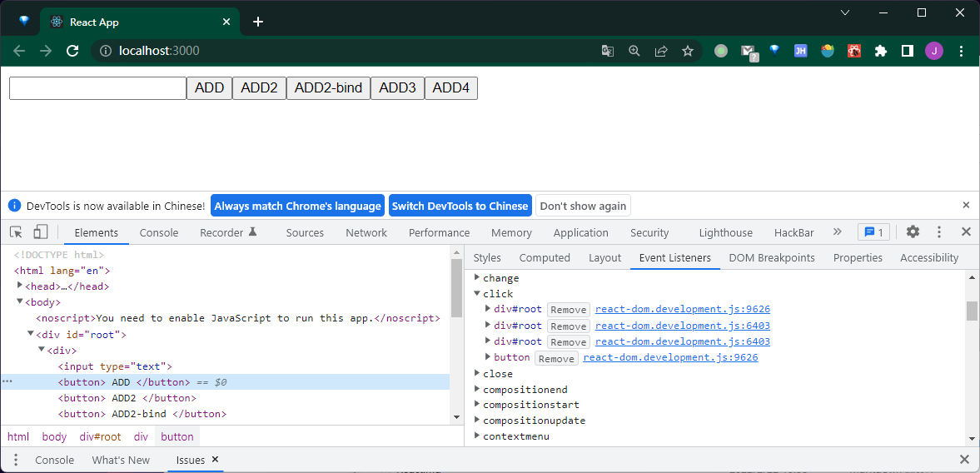Open the new tab plus button

click(x=258, y=22)
